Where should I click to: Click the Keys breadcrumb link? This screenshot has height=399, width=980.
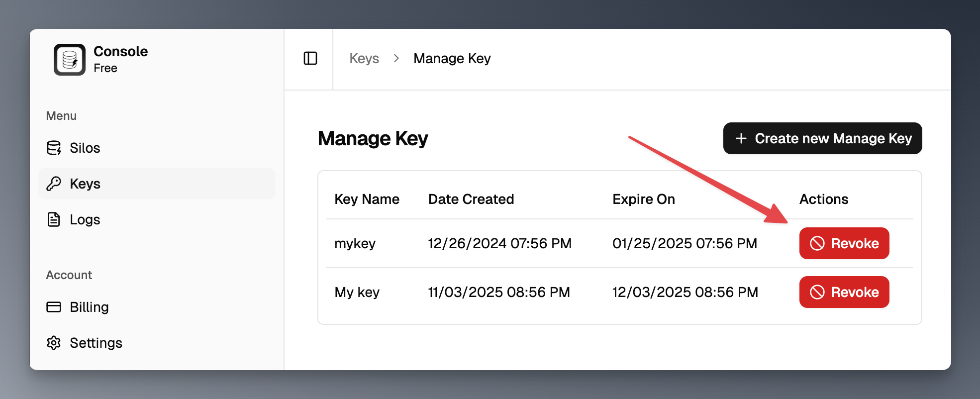[x=364, y=59]
